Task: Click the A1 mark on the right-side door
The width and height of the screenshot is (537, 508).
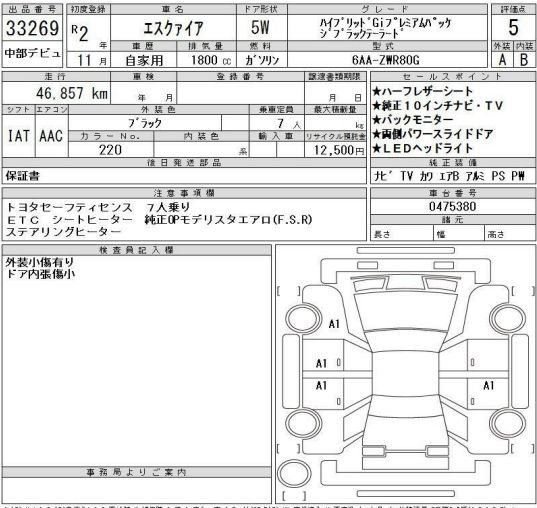Action: click(489, 385)
